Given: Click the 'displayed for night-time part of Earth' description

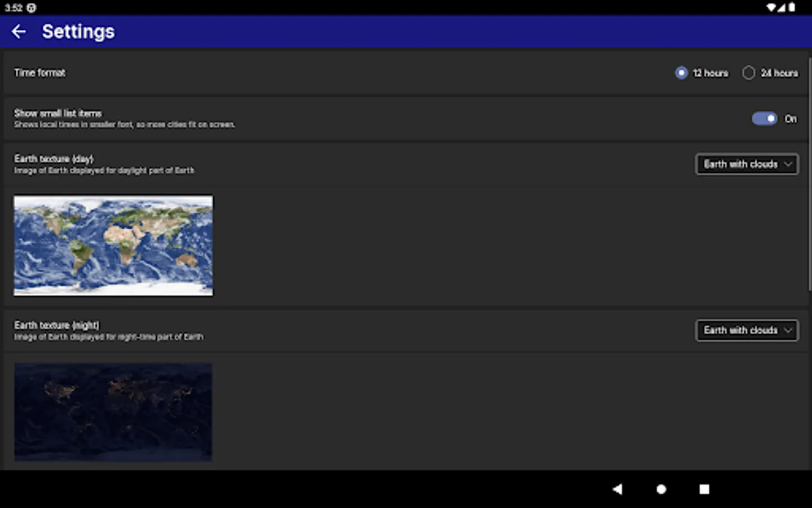Looking at the screenshot, I should (x=109, y=337).
